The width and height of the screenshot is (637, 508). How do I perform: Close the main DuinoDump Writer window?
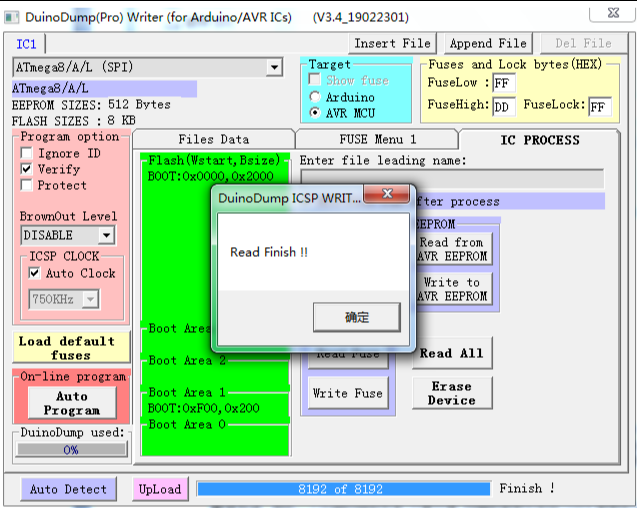pos(613,13)
